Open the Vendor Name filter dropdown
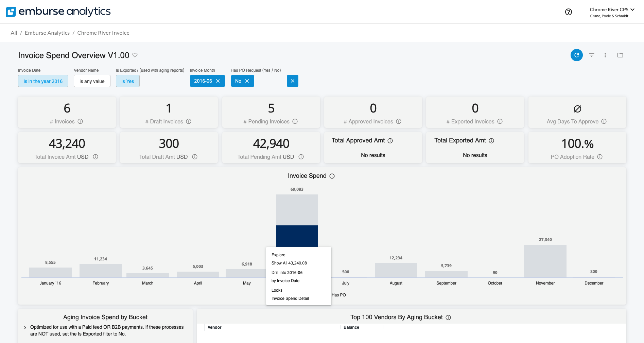Screen dimensions: 644x343 [92, 81]
